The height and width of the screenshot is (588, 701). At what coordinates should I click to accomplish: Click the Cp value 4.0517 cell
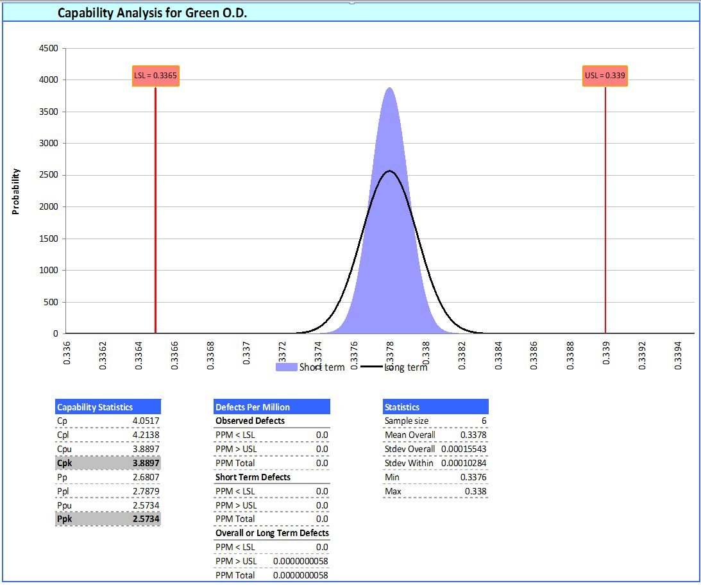[146, 421]
